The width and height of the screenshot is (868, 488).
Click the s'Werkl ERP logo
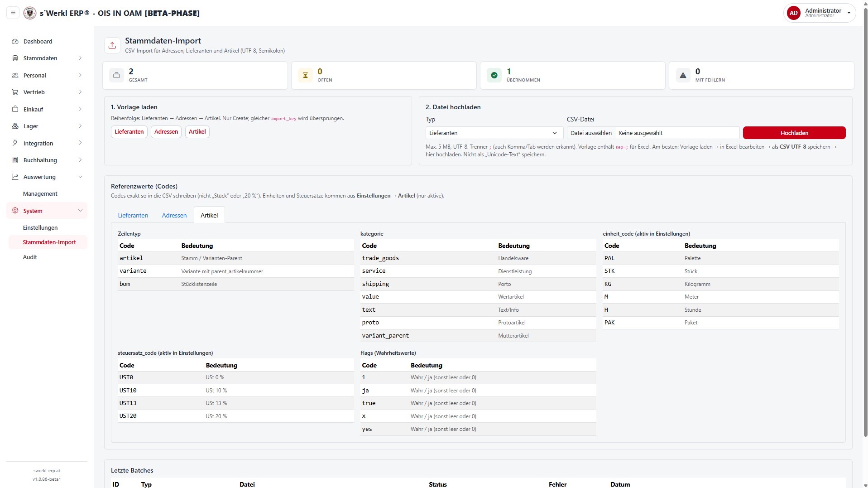click(x=30, y=13)
